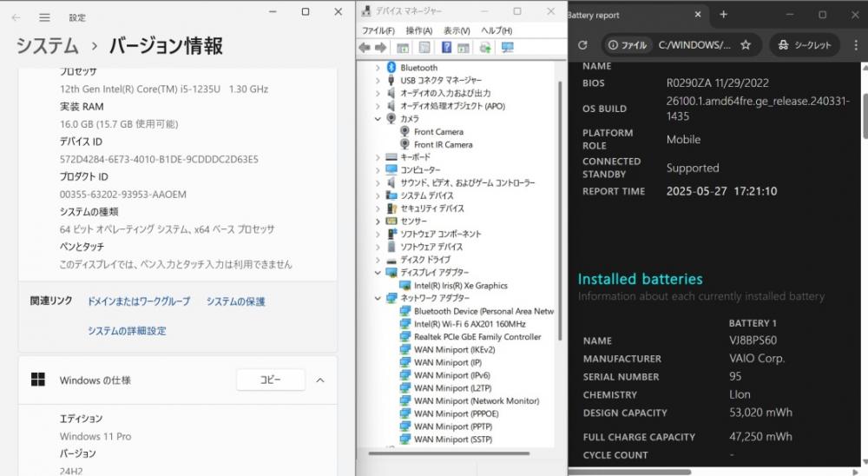The height and width of the screenshot is (476, 868).
Task: Collapse the Windows の仕様 section chevron
Action: click(x=320, y=380)
